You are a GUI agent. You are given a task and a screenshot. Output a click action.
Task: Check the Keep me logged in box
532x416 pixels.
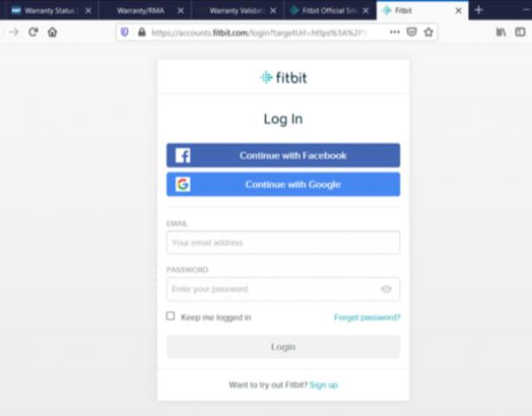pos(170,316)
